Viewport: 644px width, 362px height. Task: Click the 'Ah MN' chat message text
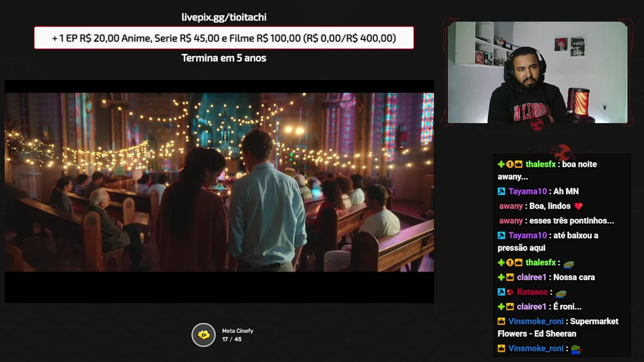click(566, 192)
